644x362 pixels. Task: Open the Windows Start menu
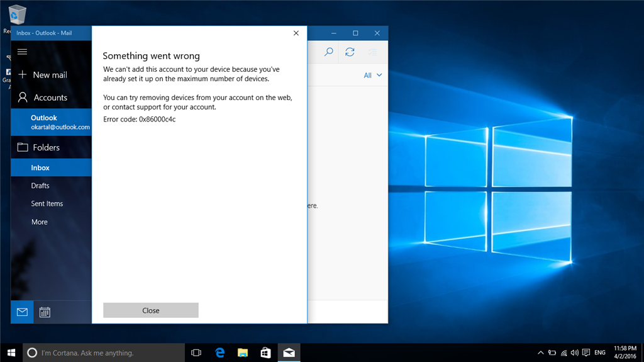coord(11,353)
